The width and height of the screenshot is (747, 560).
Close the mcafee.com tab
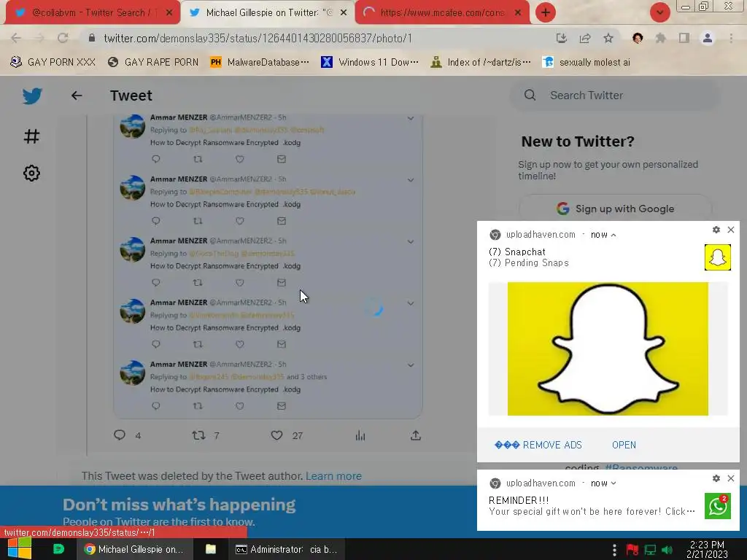pos(518,12)
